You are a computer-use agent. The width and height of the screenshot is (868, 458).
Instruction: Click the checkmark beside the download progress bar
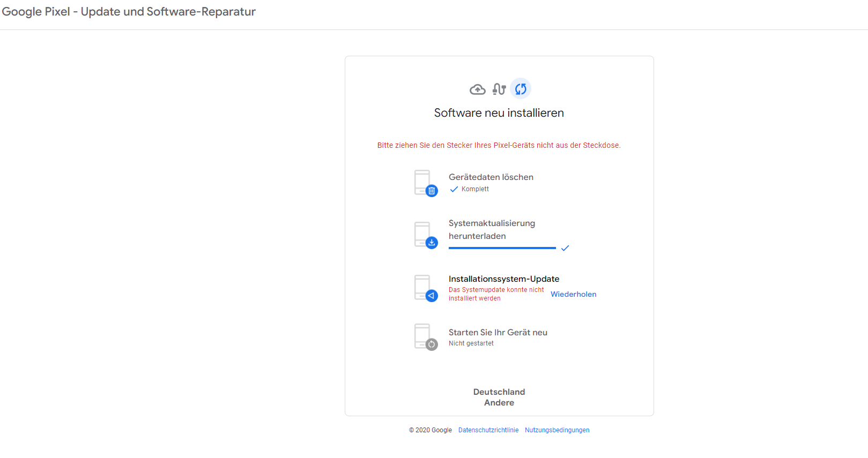[x=565, y=248]
